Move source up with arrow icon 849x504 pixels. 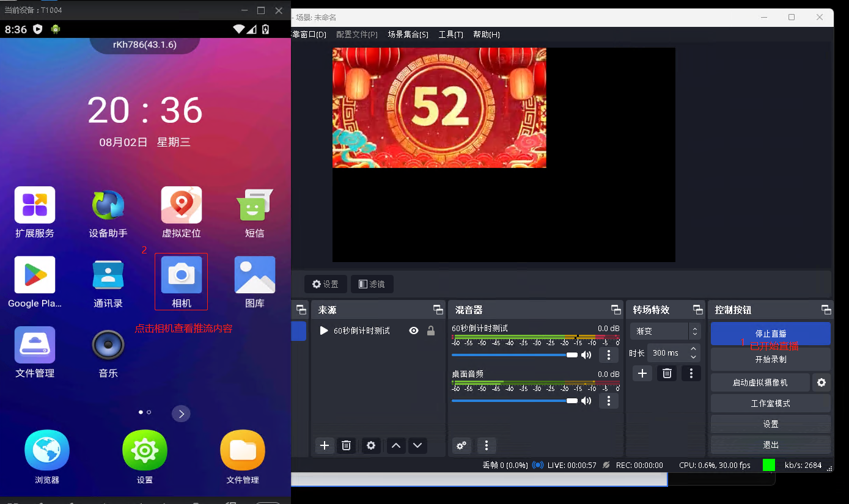tap(396, 445)
